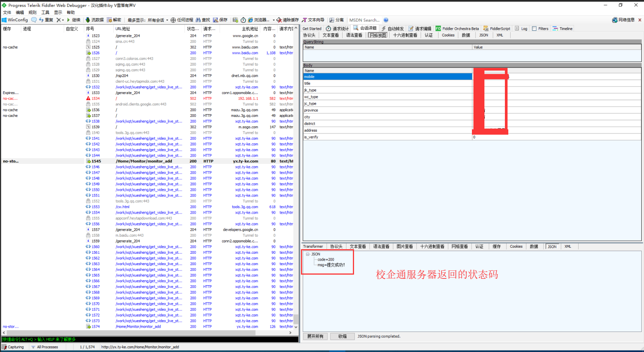Select session 1534 with red error icon
The width and height of the screenshot is (644, 352).
click(x=147, y=99)
